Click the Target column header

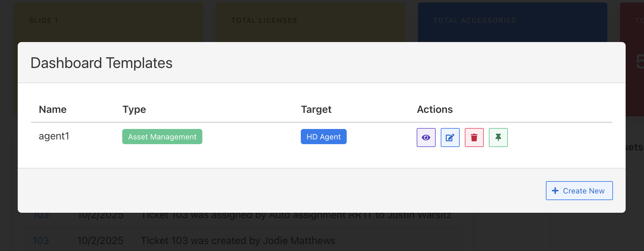pos(316,109)
